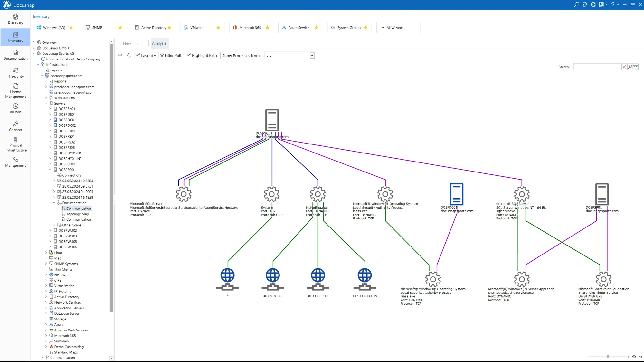Expand the Linux tree node
This screenshot has height=362, width=644.
[x=46, y=253]
